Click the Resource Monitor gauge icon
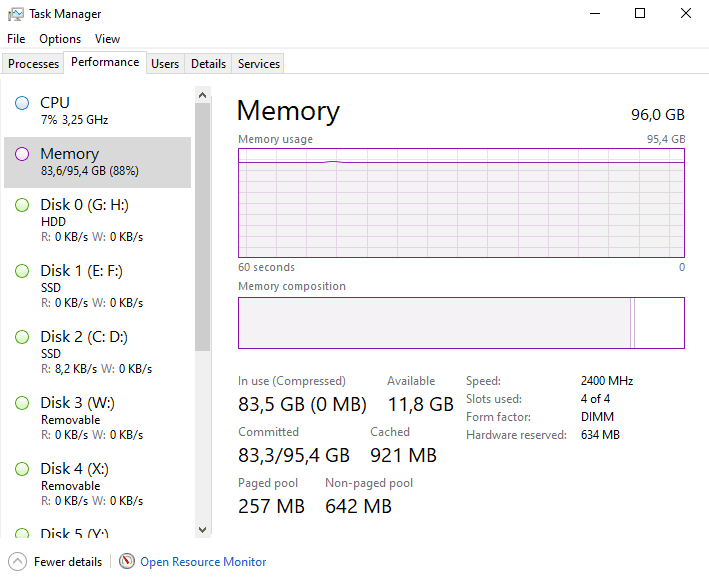The image size is (709, 585). pos(127,561)
